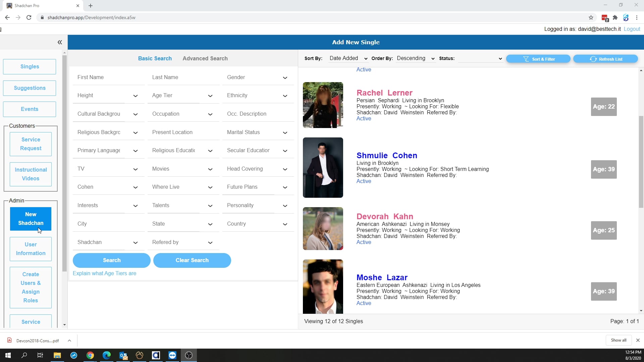Click the Refresh List button
The height and width of the screenshot is (362, 644).
605,59
